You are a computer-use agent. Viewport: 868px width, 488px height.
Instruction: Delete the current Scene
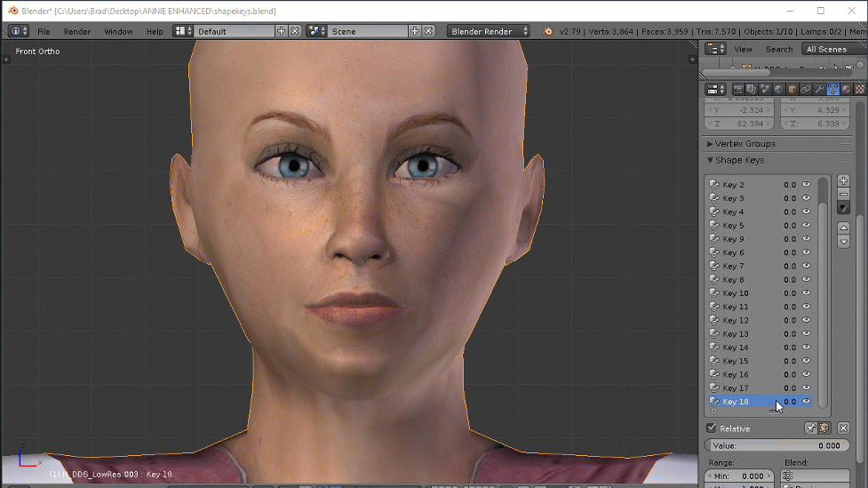(428, 31)
